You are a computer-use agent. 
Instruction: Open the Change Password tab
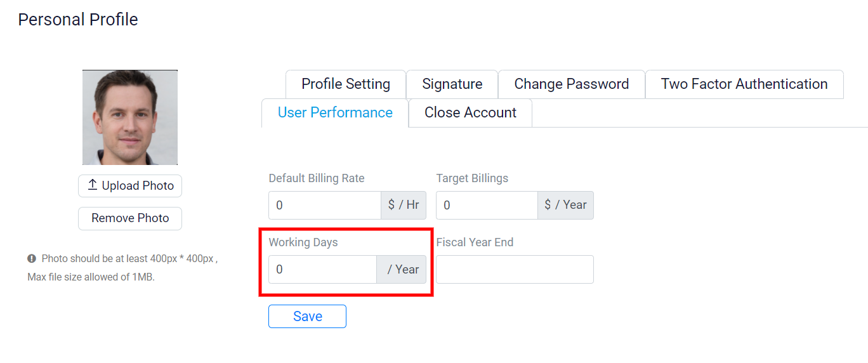coord(572,84)
